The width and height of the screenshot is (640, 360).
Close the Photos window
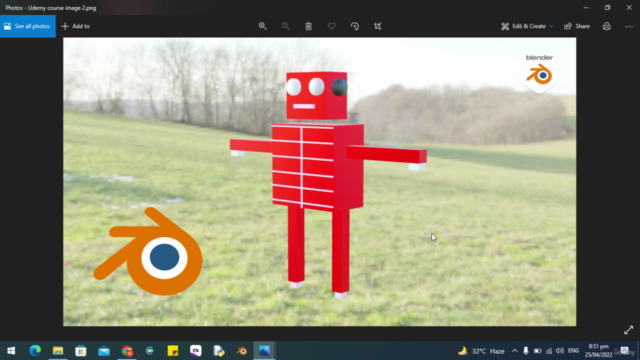[x=629, y=7]
